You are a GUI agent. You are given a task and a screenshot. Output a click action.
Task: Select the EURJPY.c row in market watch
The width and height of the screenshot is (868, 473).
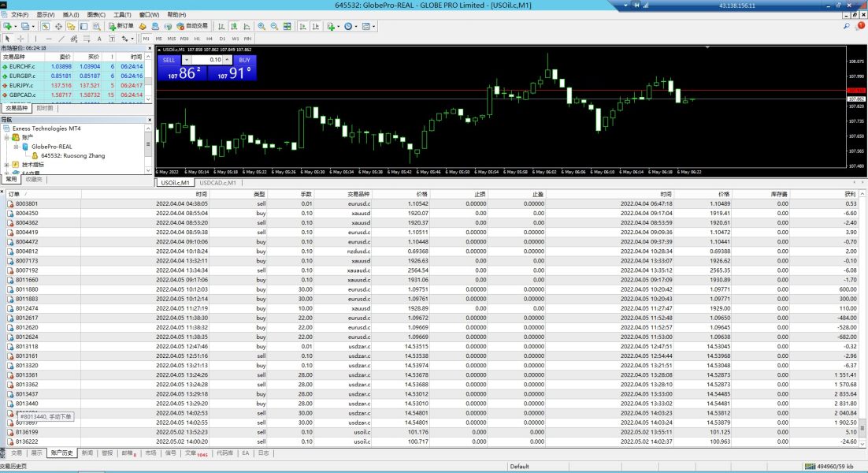pos(22,85)
